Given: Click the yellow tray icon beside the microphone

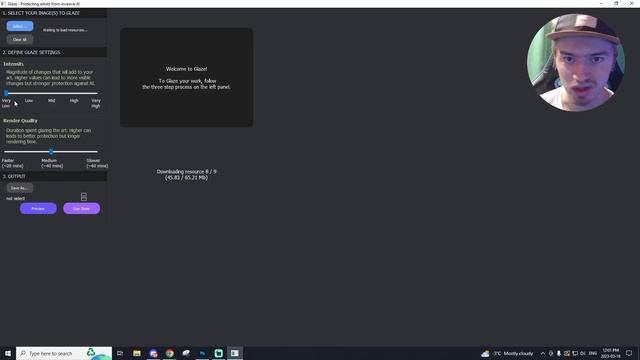Looking at the screenshot, I should [567, 353].
